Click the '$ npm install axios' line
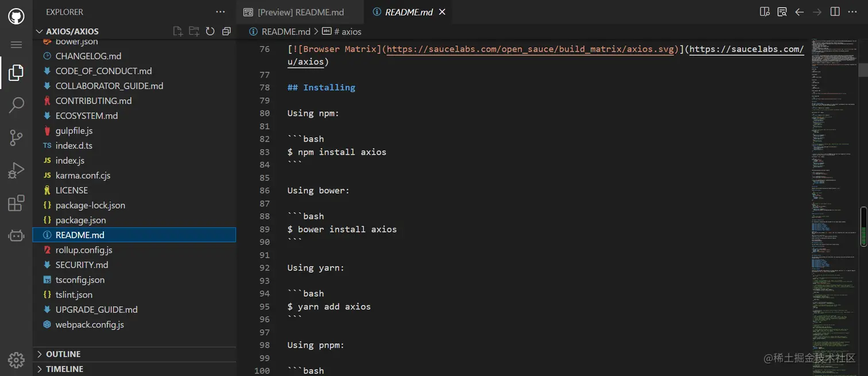The image size is (868, 376). click(x=337, y=152)
